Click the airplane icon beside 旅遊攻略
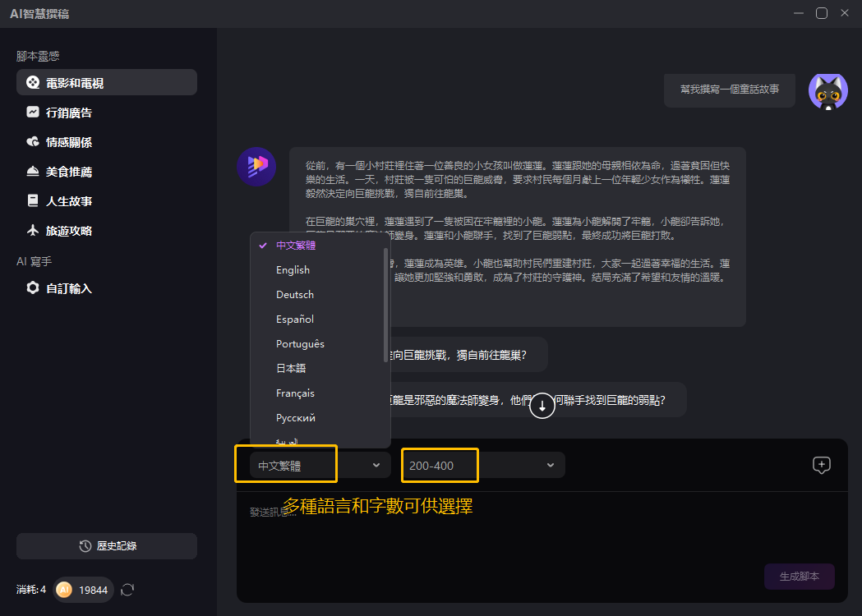862x616 pixels. tap(33, 231)
